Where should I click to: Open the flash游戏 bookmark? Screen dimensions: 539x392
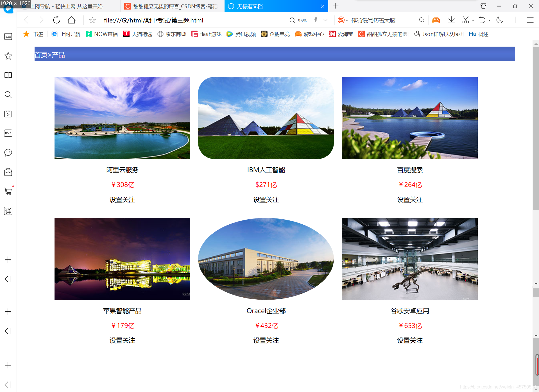click(206, 34)
